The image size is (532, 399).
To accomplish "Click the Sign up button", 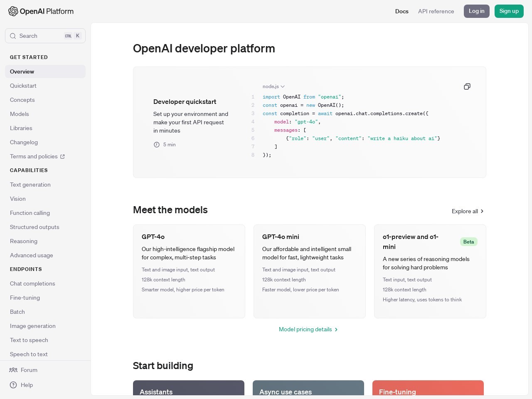I will pyautogui.click(x=509, y=11).
